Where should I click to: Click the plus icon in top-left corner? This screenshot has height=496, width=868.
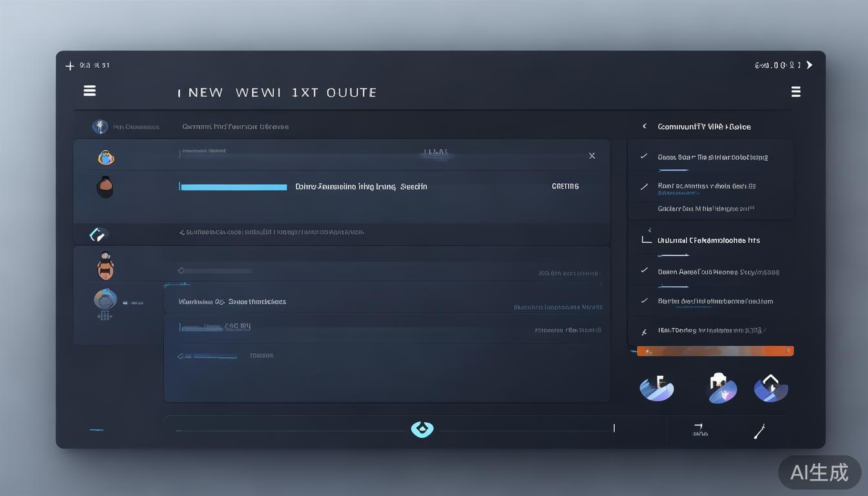70,65
